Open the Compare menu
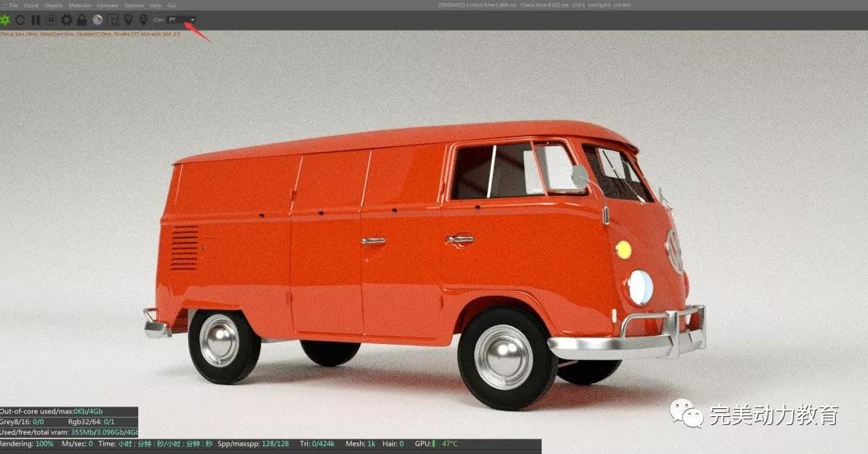Viewport: 868px width, 454px height. tap(108, 5)
